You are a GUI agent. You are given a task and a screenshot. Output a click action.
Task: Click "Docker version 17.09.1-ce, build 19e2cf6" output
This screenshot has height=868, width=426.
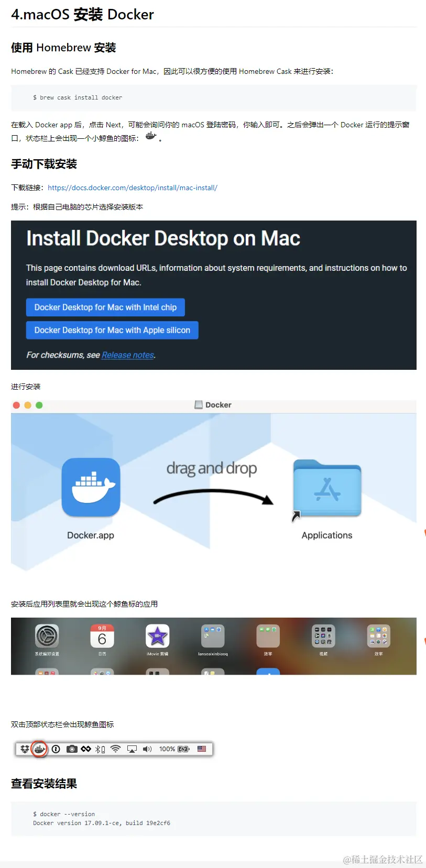[102, 823]
